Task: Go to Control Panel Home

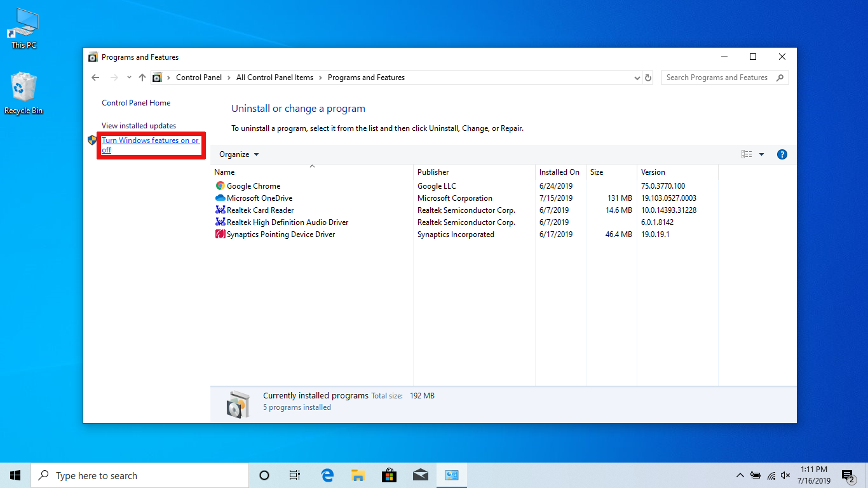Action: tap(136, 103)
